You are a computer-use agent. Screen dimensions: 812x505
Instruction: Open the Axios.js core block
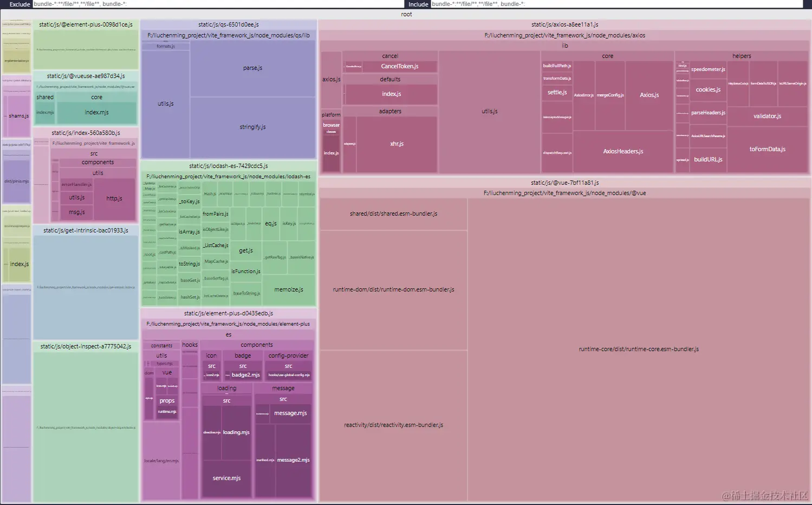(649, 95)
